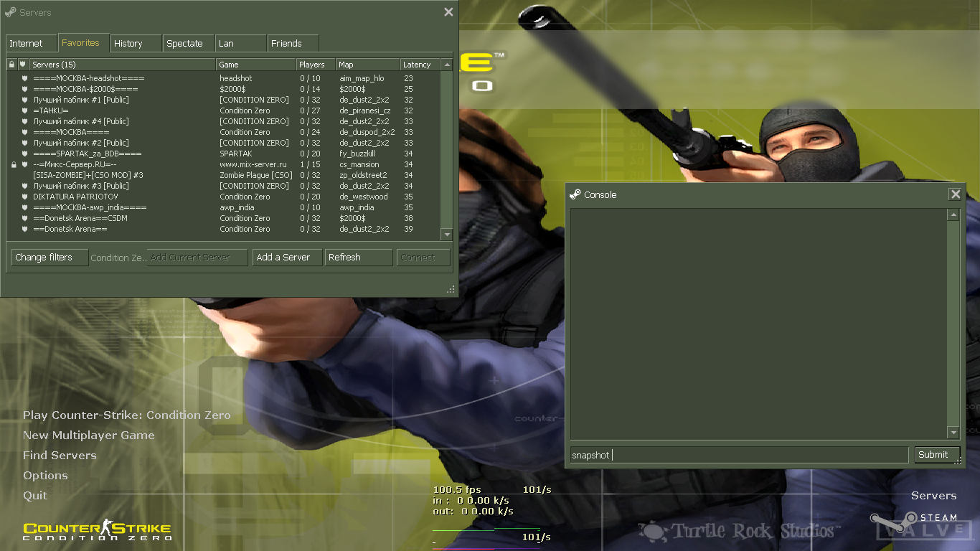Click the lock icon column header
Viewport: 980px width, 551px height.
(12, 65)
